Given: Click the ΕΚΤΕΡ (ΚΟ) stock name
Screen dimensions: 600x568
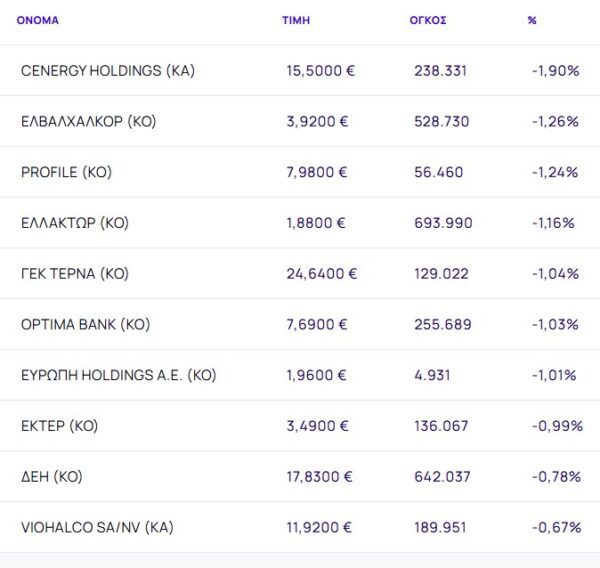Looking at the screenshot, I should (59, 426).
